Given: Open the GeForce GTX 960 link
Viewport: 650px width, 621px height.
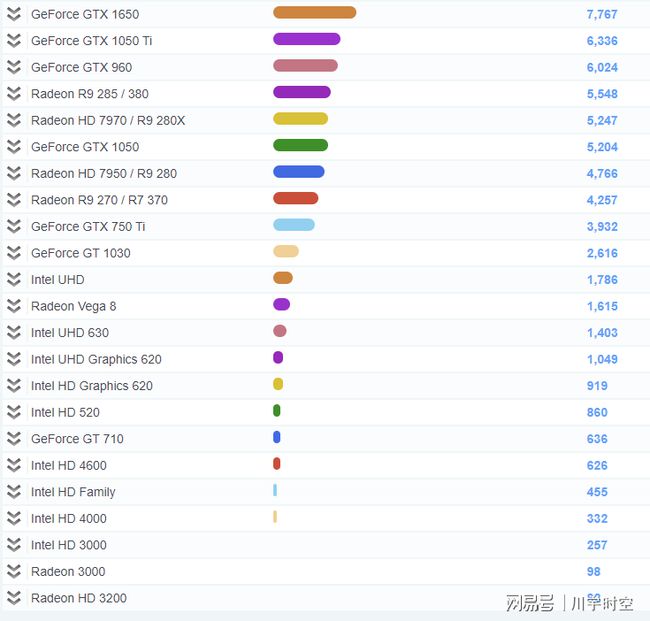Looking at the screenshot, I should pos(82,67).
